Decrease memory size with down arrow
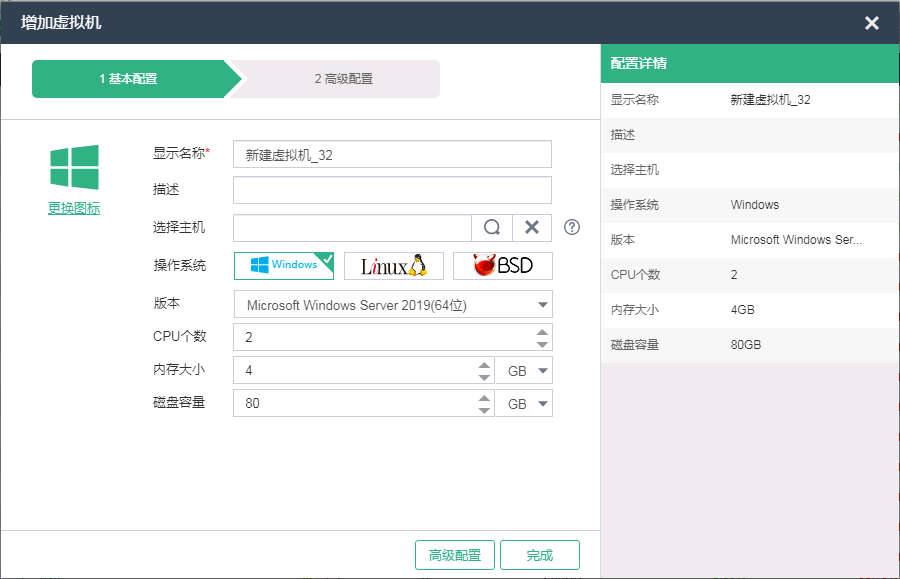 pos(484,377)
